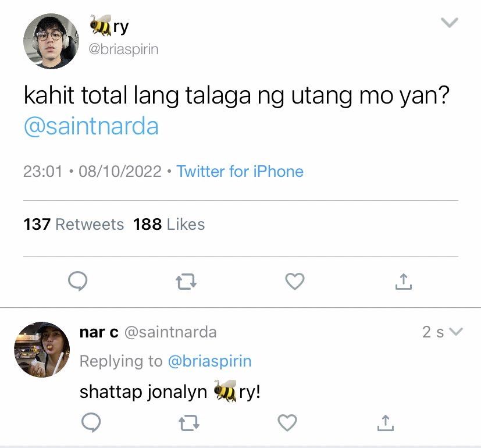This screenshot has width=481, height=448.
Task: View the 188 Likes list
Action: 169,224
